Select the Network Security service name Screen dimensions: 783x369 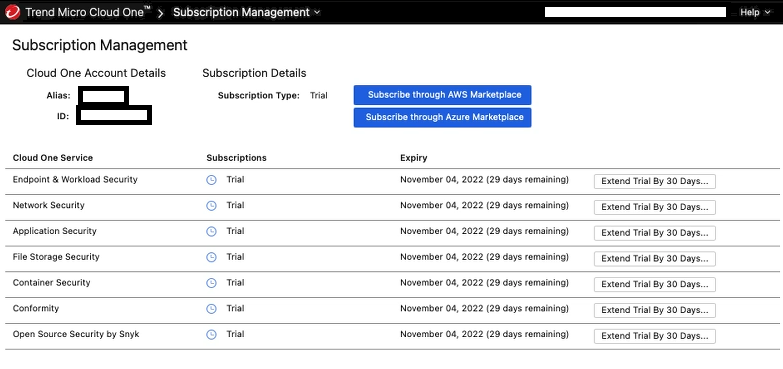pyautogui.click(x=48, y=205)
